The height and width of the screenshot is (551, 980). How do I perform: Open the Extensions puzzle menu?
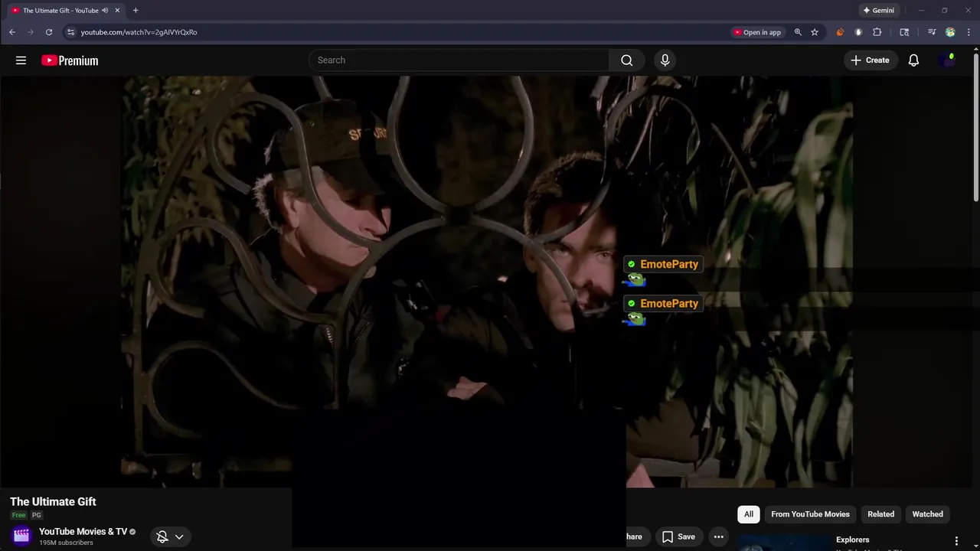pos(877,32)
